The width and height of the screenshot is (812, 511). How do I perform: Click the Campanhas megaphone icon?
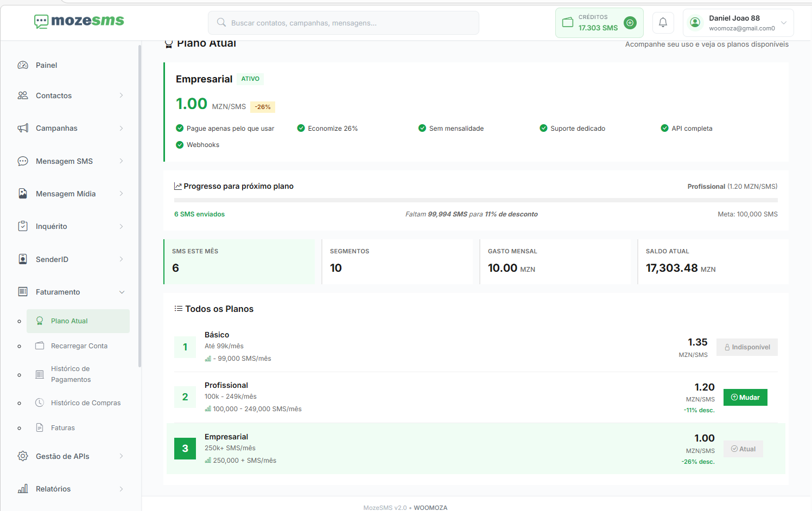(x=23, y=128)
